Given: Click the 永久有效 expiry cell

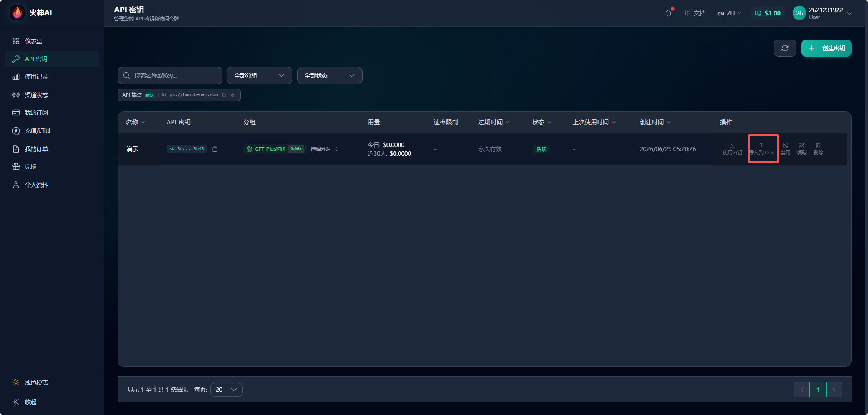Looking at the screenshot, I should tap(490, 149).
